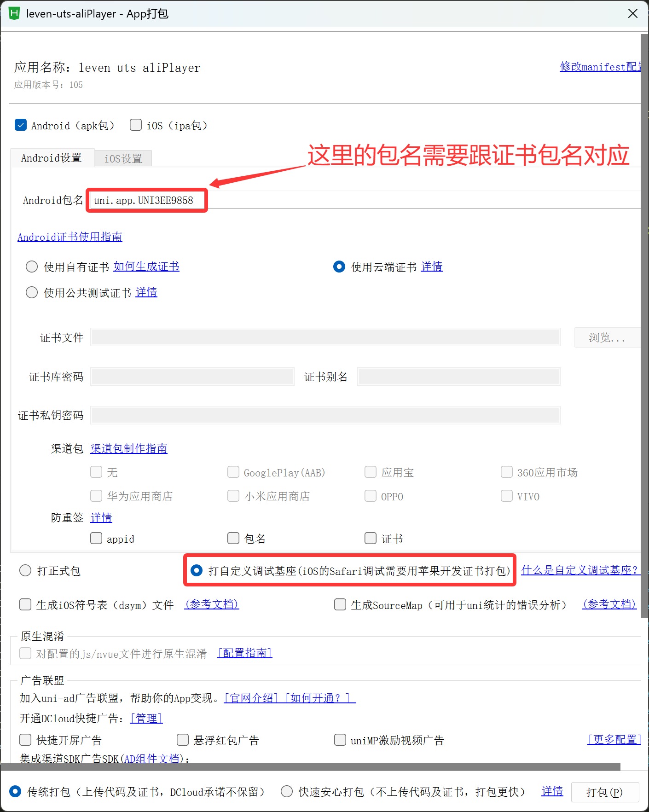The image size is (649, 812).
Task: Open 详情 link beside 使用公共测试证书
Action: [x=146, y=292]
